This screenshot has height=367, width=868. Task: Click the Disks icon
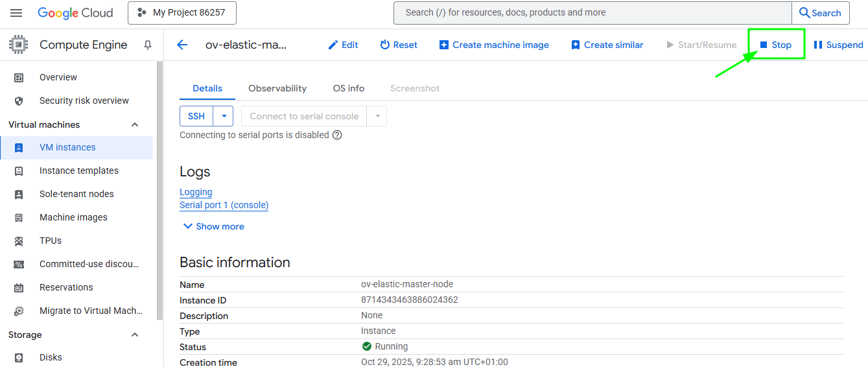[19, 357]
